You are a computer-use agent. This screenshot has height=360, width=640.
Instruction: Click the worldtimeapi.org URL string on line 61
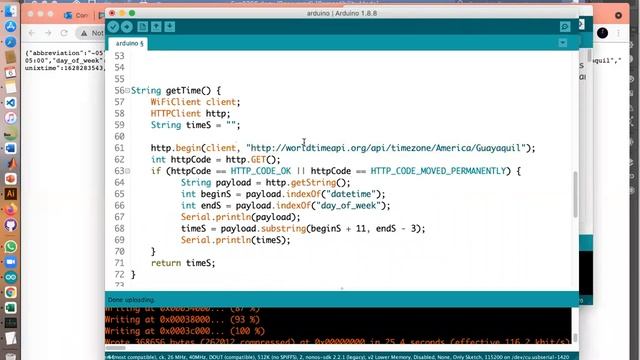(386, 148)
